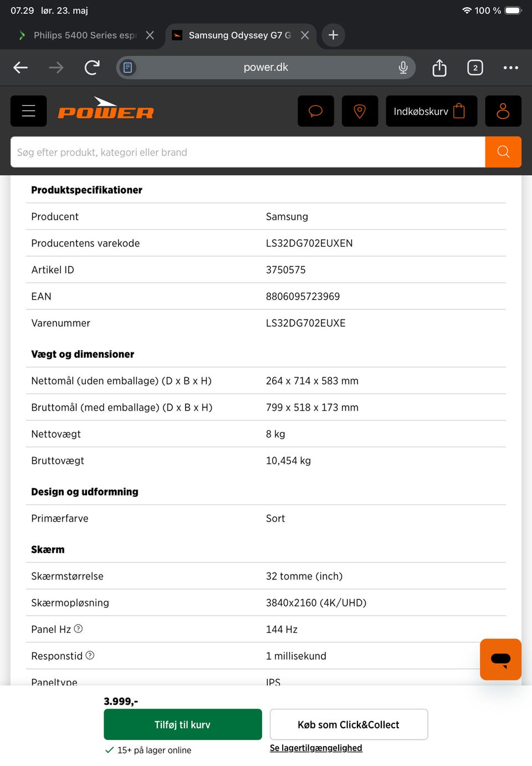Select the Bruttovægt value 10,454 kg
The height and width of the screenshot is (766, 532).
[288, 460]
